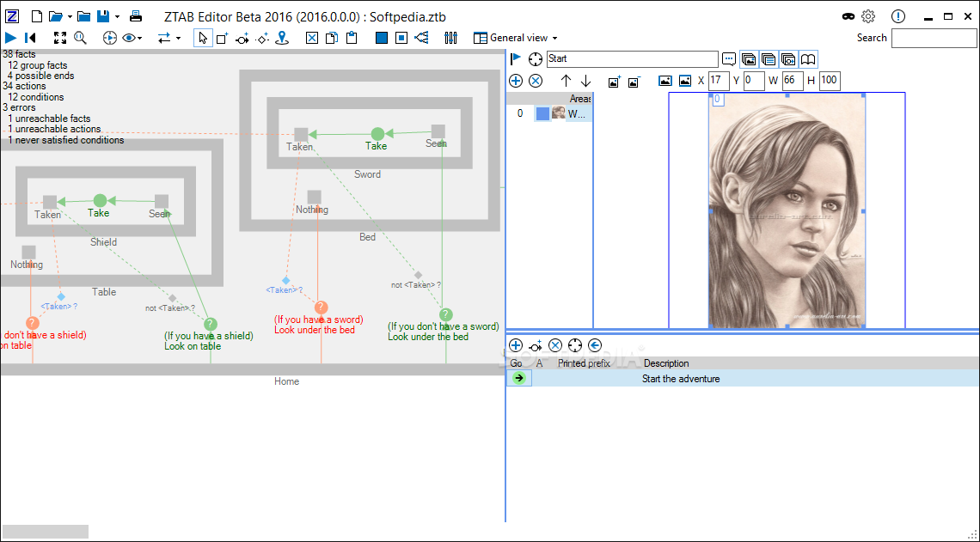Click the magnifying glass zoom icon
This screenshot has height=542, width=980.
tap(80, 38)
